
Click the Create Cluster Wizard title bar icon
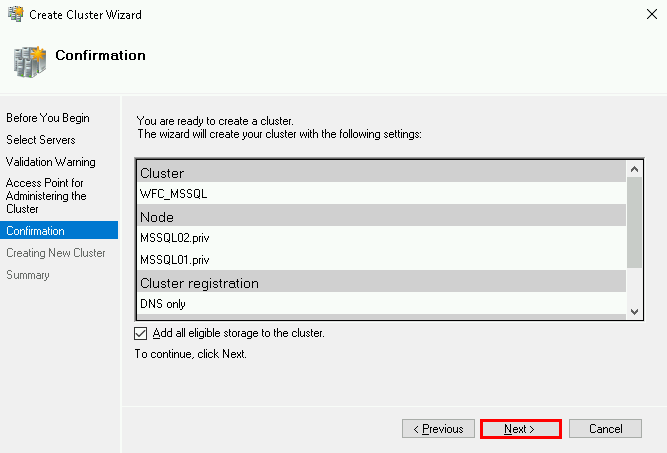pyautogui.click(x=14, y=15)
